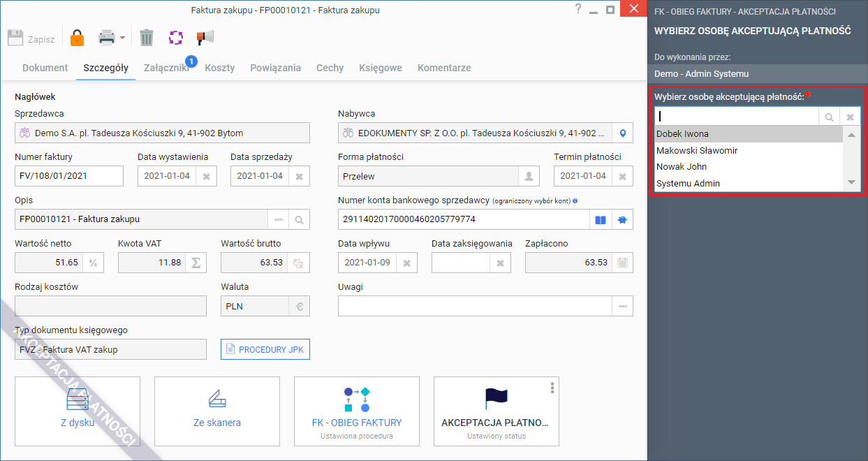Click the AKCEPTACJA PŁATNOŚCI status tile
The width and height of the screenshot is (868, 461).
click(x=496, y=411)
